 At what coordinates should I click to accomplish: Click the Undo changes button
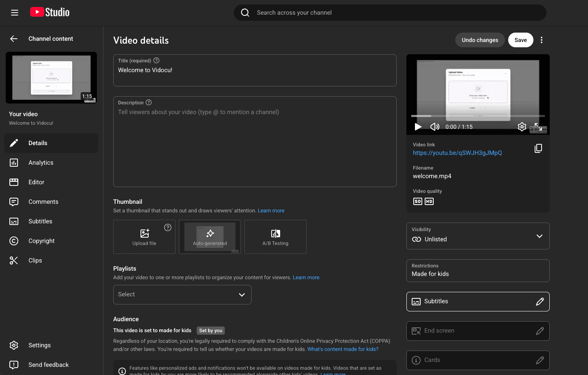480,40
